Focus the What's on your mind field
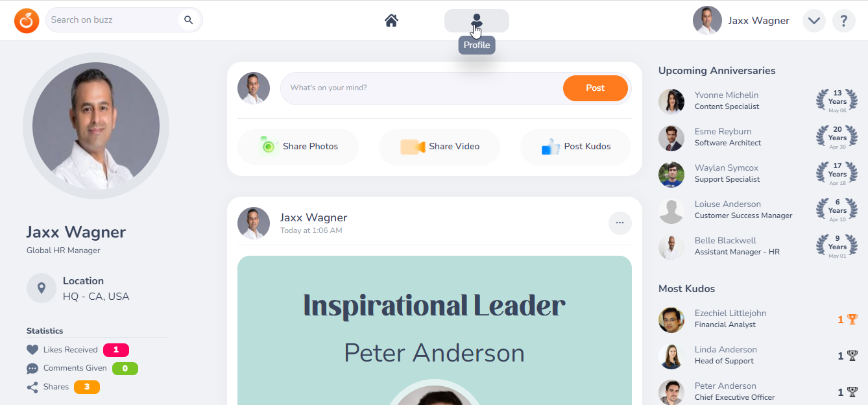Viewport: 868px width, 405px height. pos(422,88)
